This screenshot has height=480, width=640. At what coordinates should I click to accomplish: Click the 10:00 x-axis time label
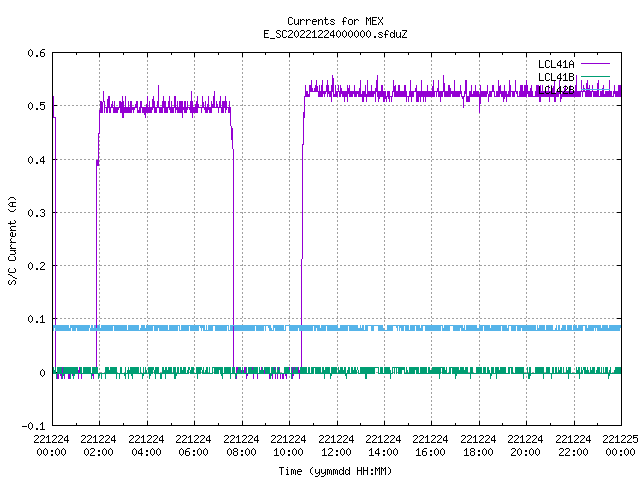tap(288, 452)
